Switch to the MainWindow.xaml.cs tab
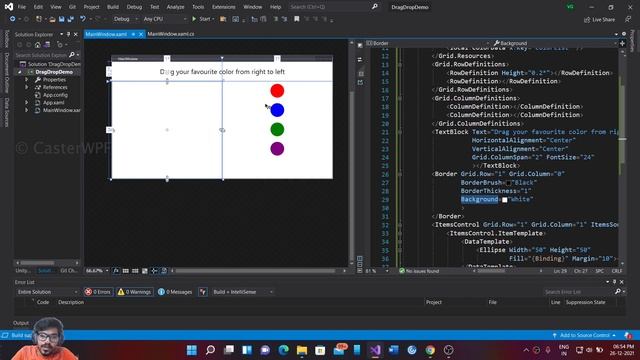The height and width of the screenshot is (360, 640). click(x=171, y=34)
